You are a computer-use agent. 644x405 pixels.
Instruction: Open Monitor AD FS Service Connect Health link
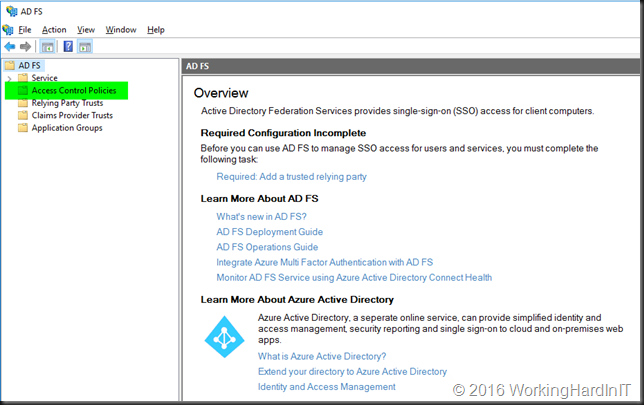tap(354, 277)
